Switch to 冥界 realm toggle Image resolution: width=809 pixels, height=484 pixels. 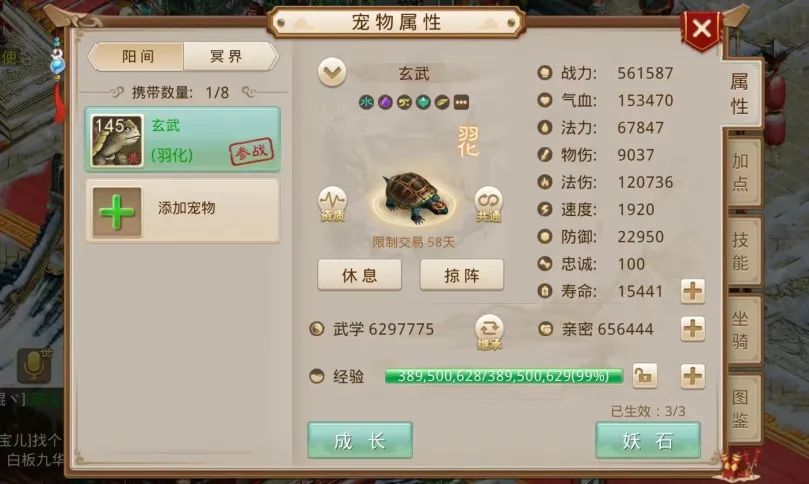click(229, 56)
